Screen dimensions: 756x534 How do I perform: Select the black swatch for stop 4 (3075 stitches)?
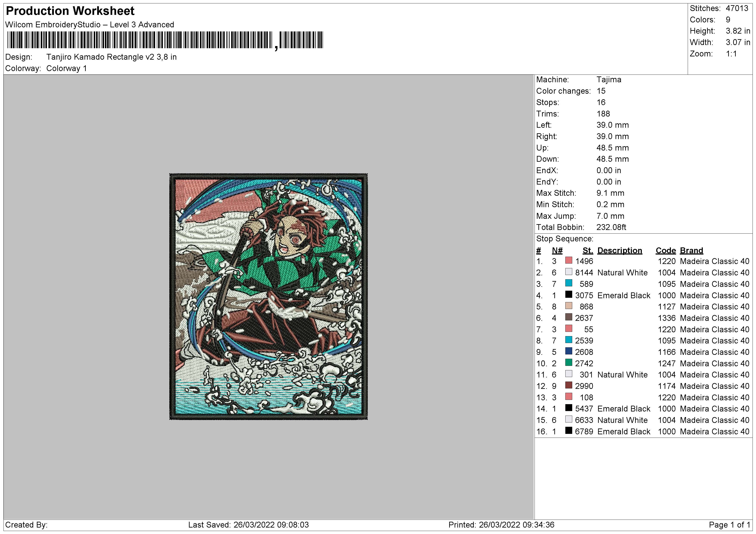click(x=569, y=295)
